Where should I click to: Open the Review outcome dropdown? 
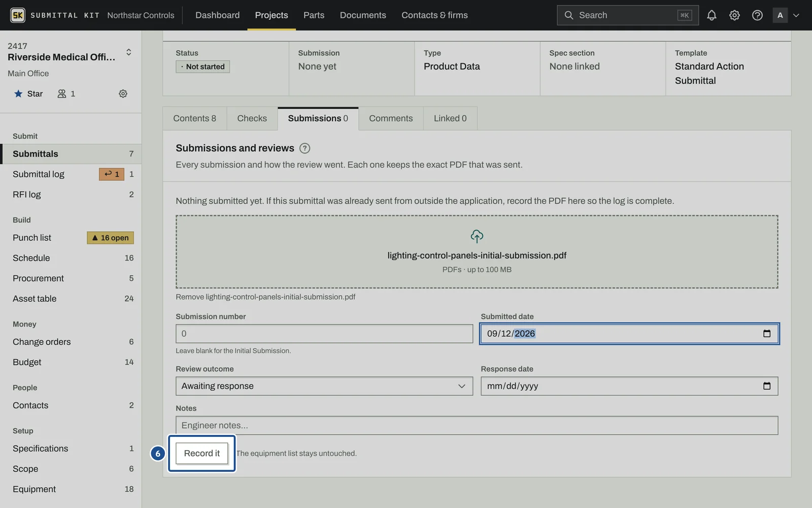(324, 386)
